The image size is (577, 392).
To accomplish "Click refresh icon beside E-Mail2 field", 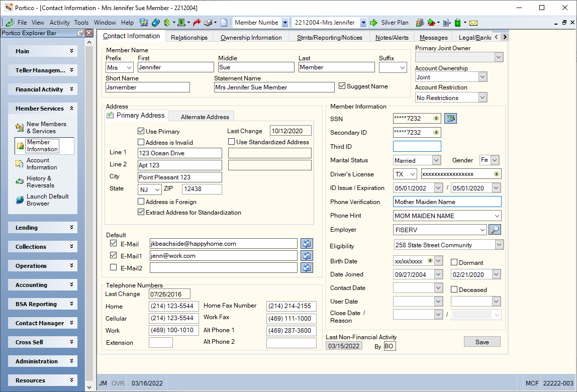I will coord(307,267).
